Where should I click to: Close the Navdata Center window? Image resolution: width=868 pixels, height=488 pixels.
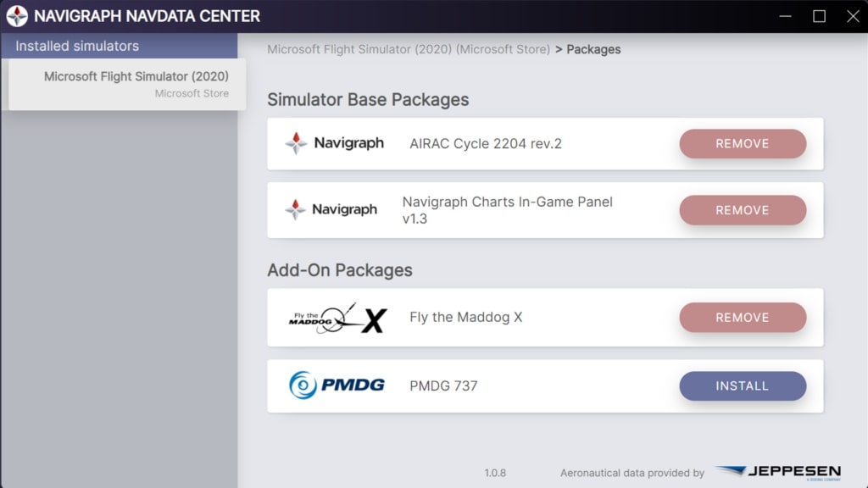[x=853, y=16]
